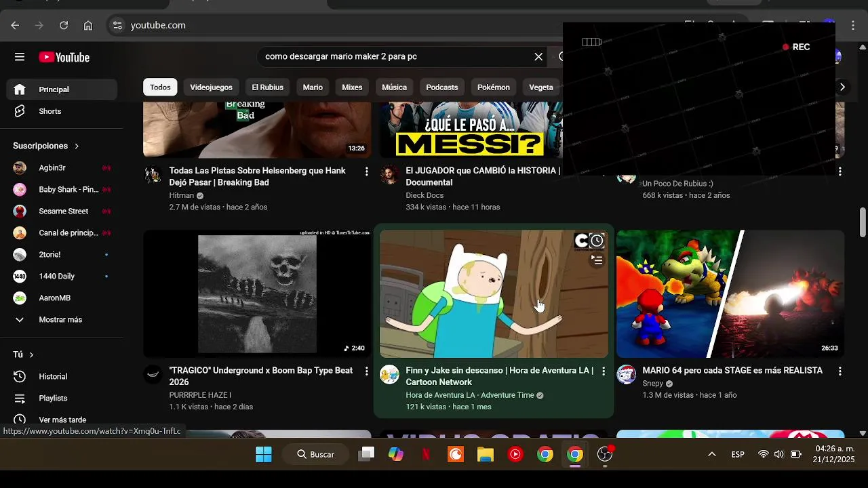View site information icon beside youtube.com
The width and height of the screenshot is (868, 488).
coord(117,25)
